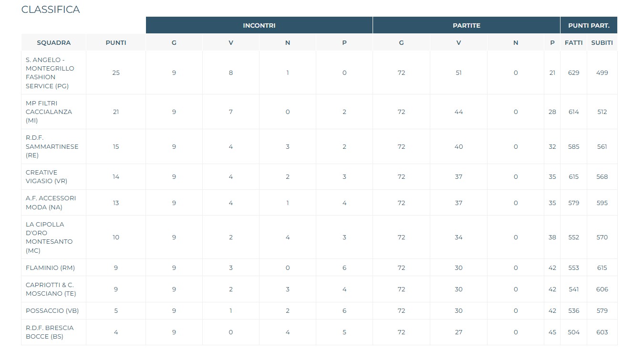Open A.F. Accessori Moda (NA) entry

[51, 203]
